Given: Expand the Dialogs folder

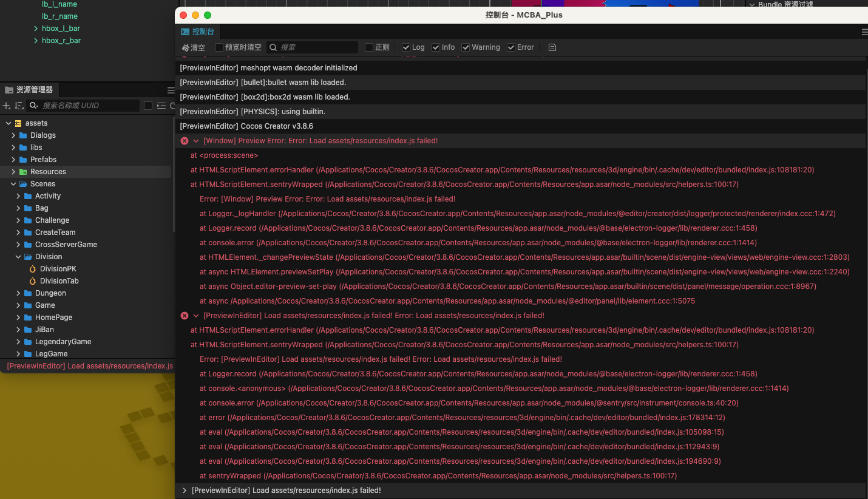Looking at the screenshot, I should pos(13,135).
